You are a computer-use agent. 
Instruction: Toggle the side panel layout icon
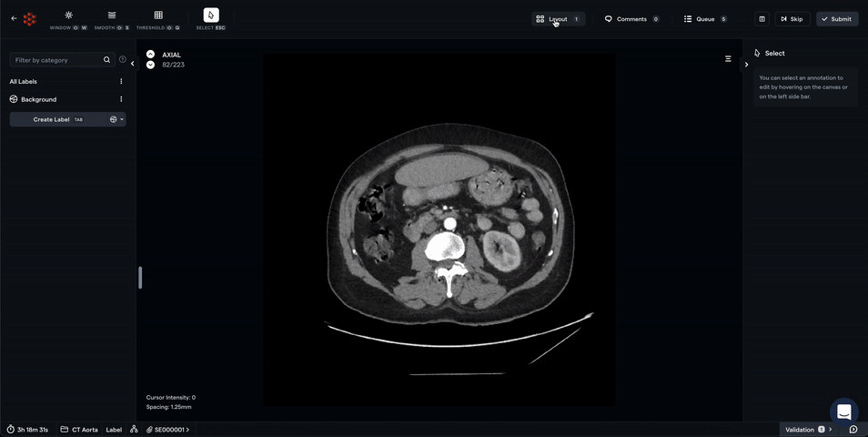point(762,19)
